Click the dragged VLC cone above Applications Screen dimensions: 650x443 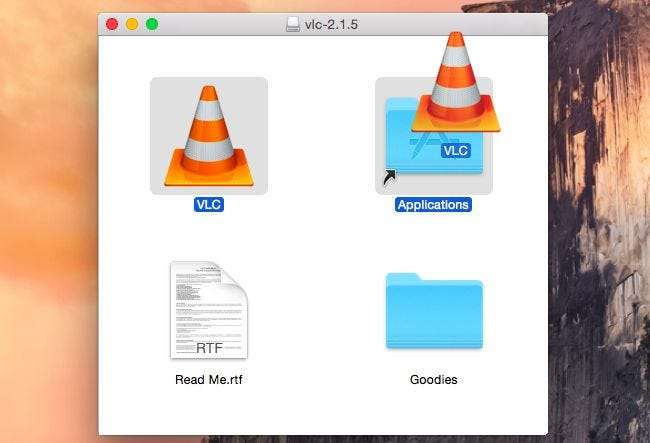[455, 85]
